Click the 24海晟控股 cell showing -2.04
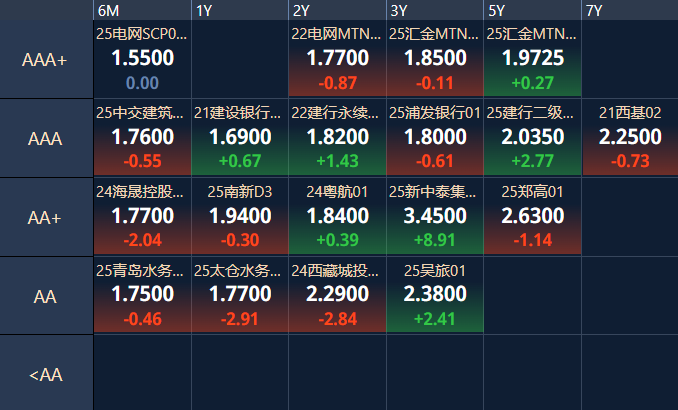 [x=142, y=217]
